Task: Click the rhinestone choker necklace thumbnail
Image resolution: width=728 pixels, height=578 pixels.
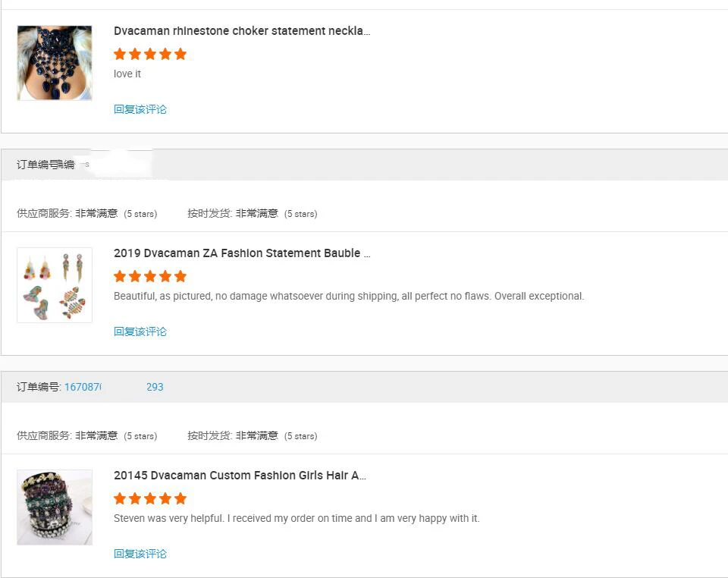Action: coord(55,63)
